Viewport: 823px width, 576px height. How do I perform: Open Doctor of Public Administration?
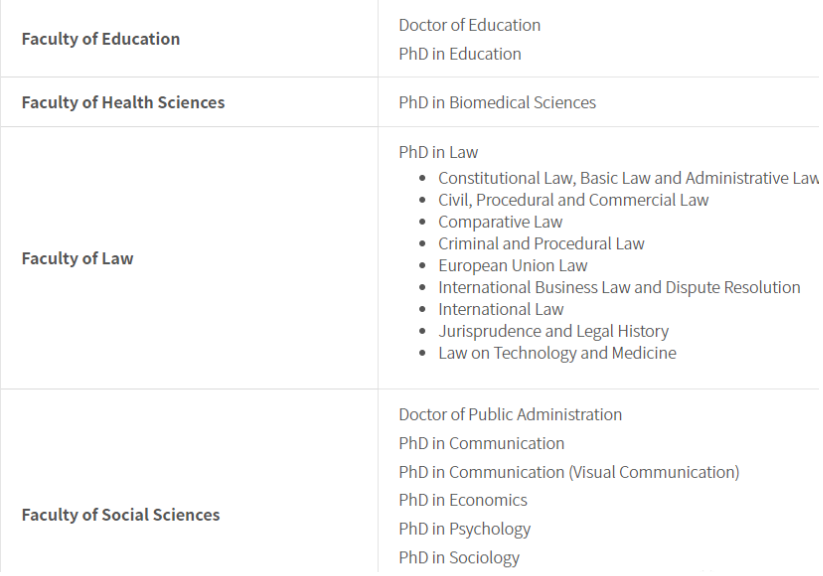(510, 414)
